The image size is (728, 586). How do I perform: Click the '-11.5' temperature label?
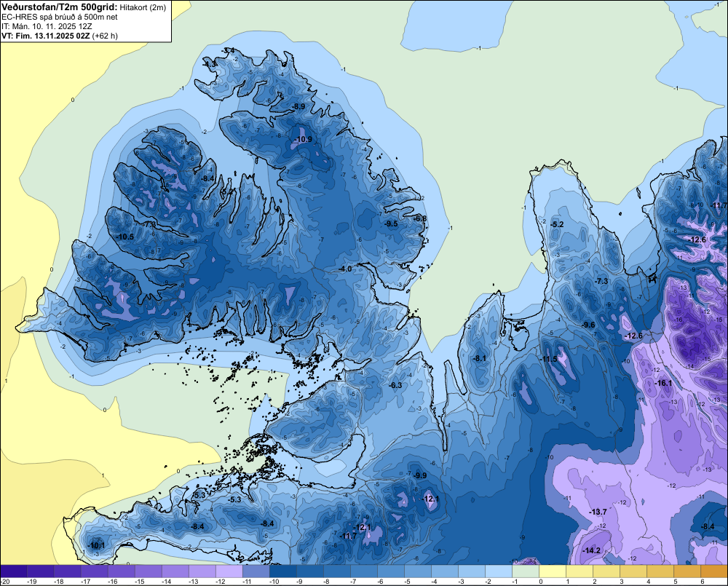548,360
